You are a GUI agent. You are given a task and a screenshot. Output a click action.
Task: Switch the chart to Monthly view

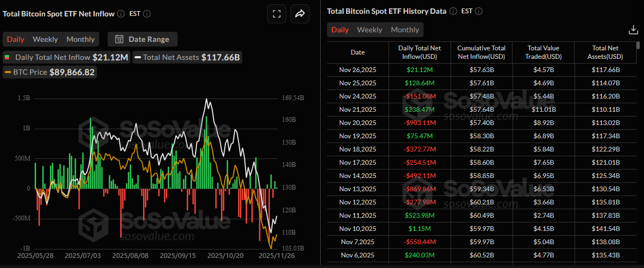coord(81,39)
